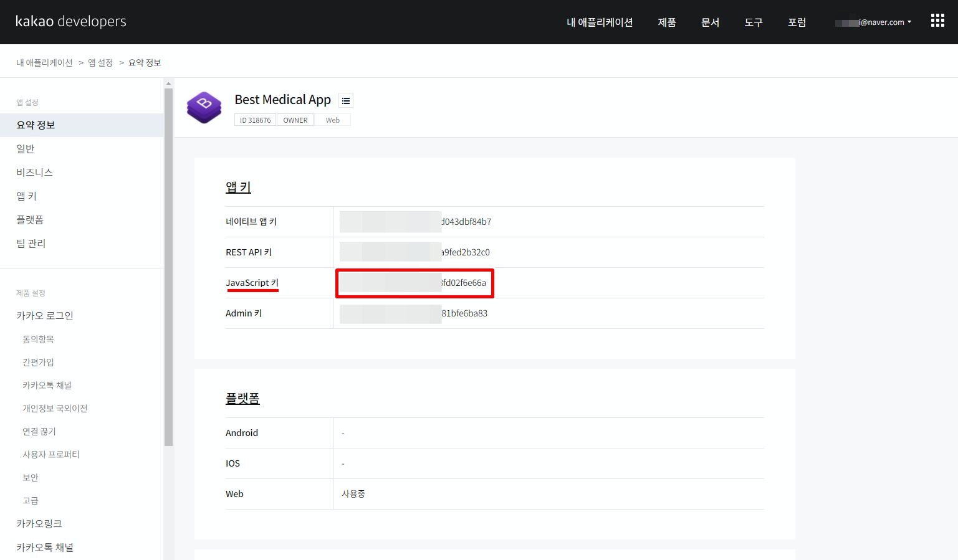958x560 pixels.
Task: Open 개인정보 국외이전 submenu item
Action: pyautogui.click(x=55, y=408)
